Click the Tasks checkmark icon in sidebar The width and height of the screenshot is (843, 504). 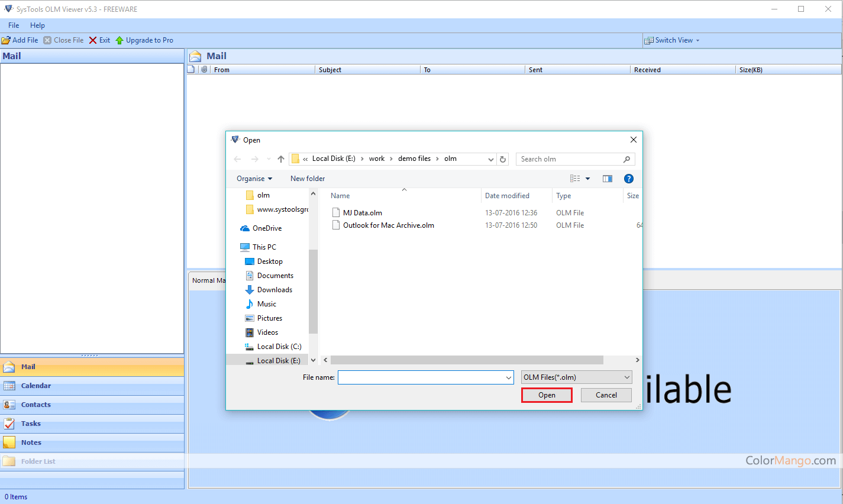(x=9, y=424)
